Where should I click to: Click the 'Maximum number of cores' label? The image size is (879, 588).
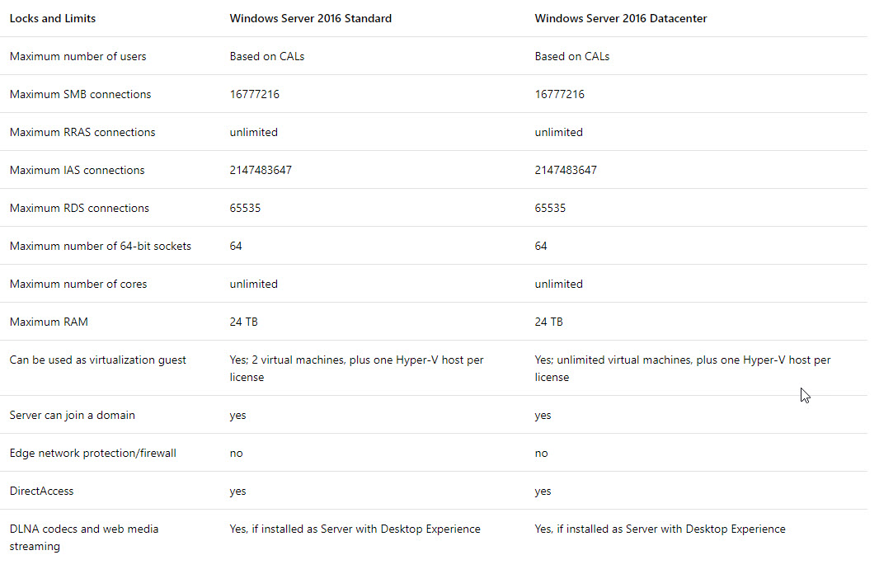pyautogui.click(x=78, y=285)
